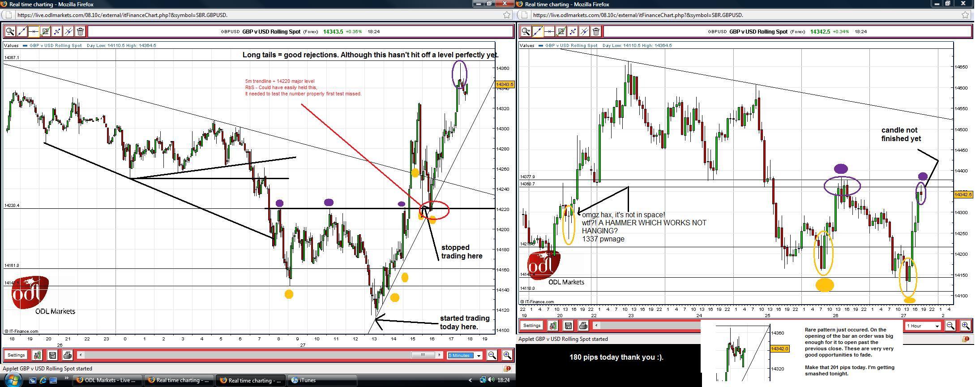Click the 14220.4 level label on 5-minute chart
The image size is (980, 387).
12,206
